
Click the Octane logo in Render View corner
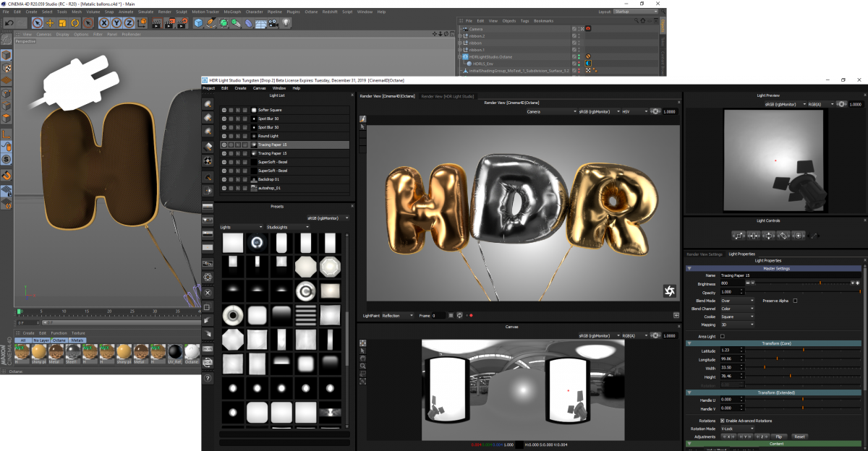[670, 291]
